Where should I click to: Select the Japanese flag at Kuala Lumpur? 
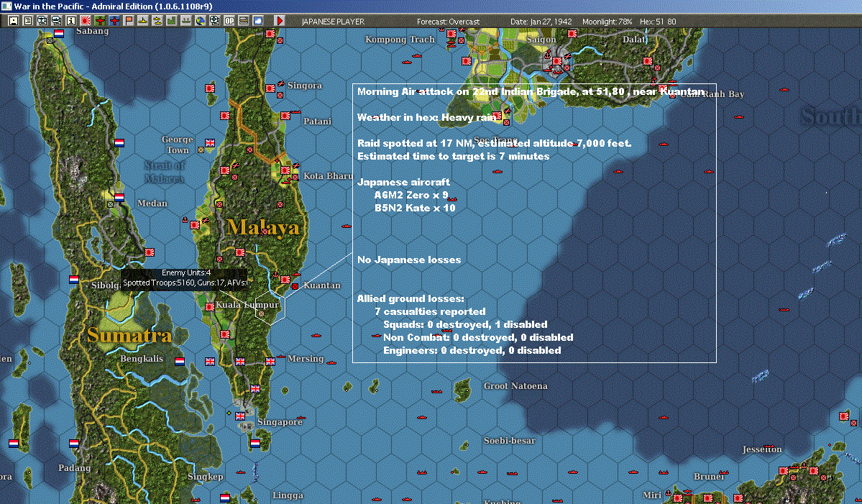209,307
